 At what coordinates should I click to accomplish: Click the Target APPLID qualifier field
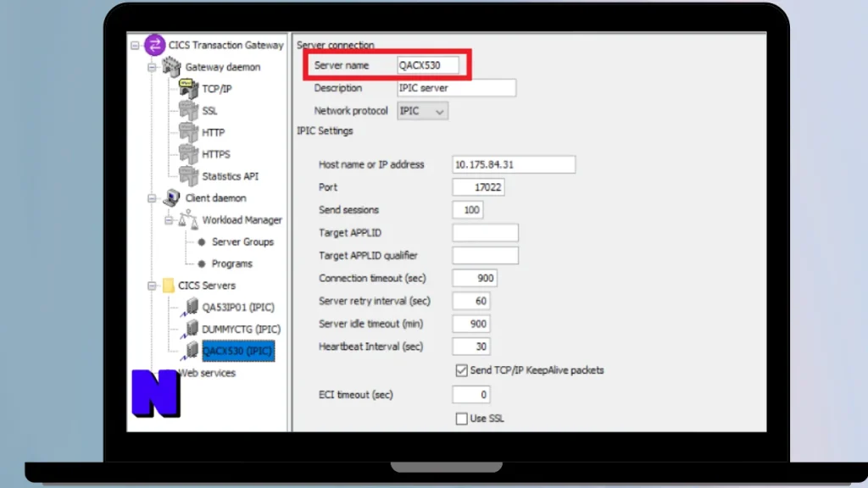[486, 256]
